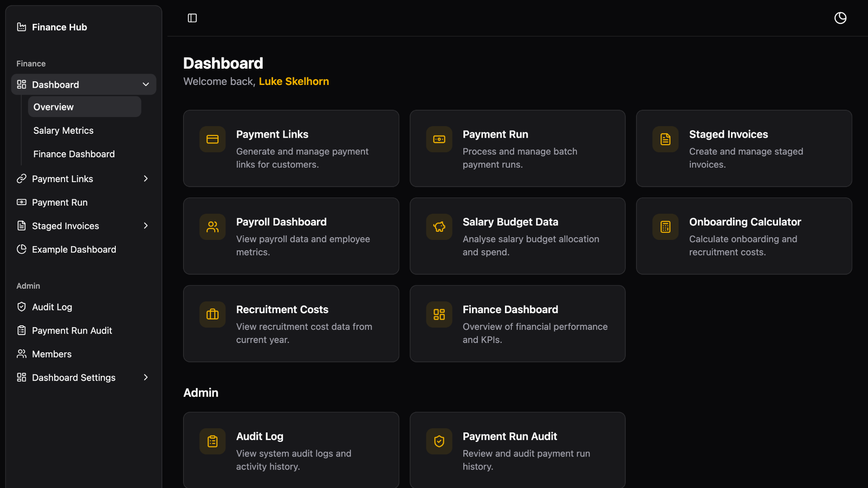Collapse the Dashboard section in sidebar
The height and width of the screenshot is (488, 868).
pyautogui.click(x=146, y=84)
